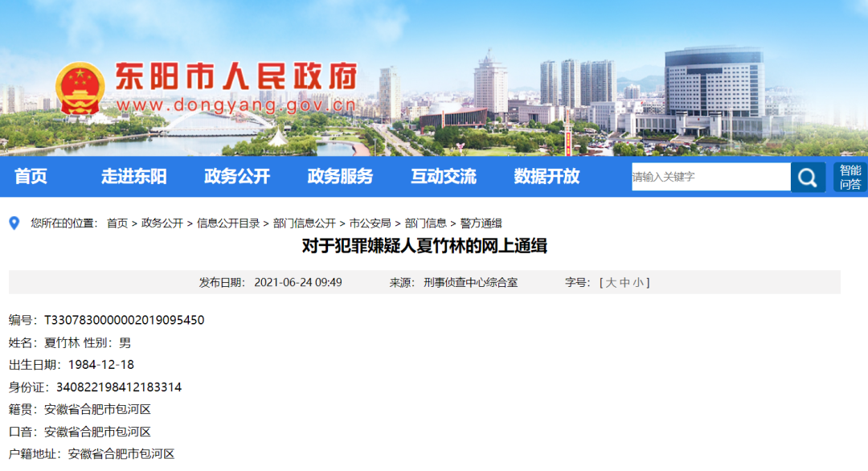
Task: Focus the 请输入关键字 search input field
Action: pyautogui.click(x=710, y=177)
